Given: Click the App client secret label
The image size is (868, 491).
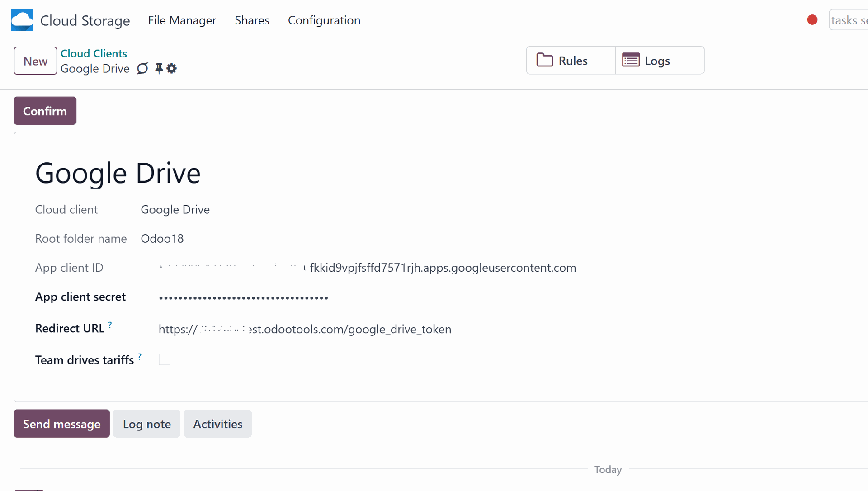Looking at the screenshot, I should [x=80, y=297].
